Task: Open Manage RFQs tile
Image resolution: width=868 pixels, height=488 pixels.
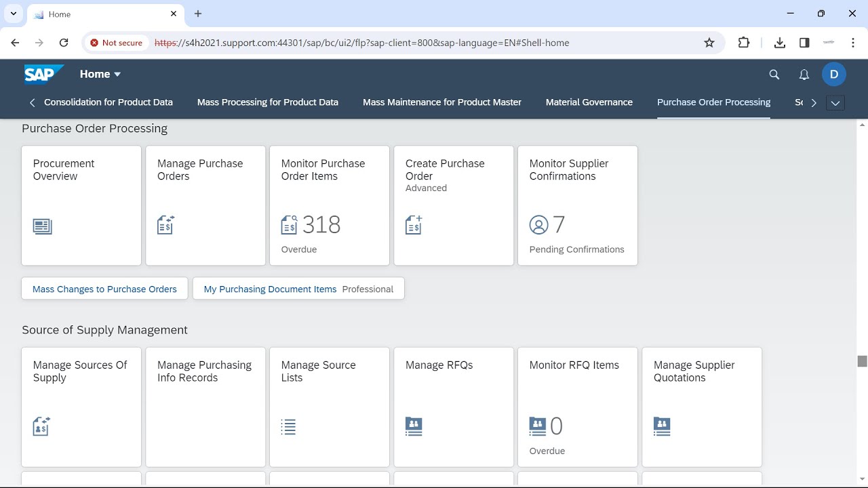Action: tap(454, 407)
